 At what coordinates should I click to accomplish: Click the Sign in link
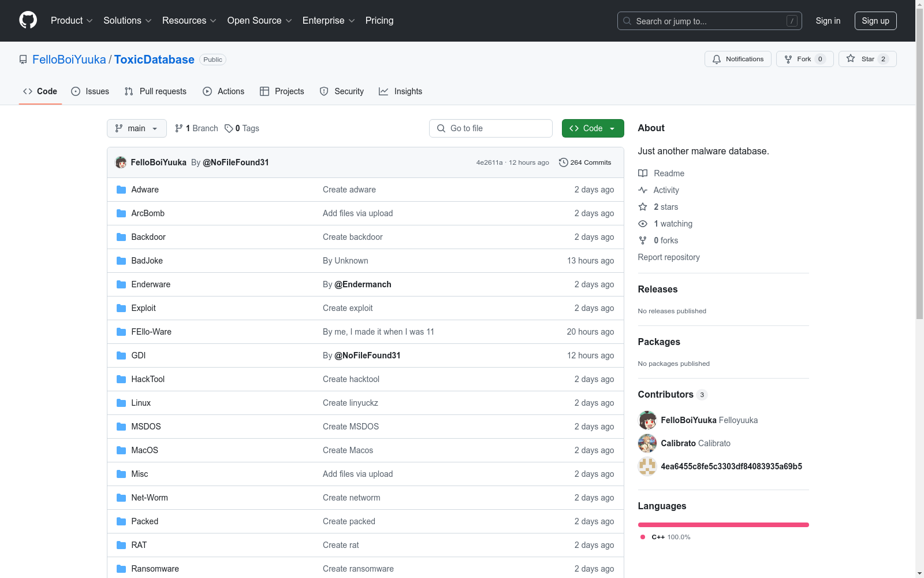click(828, 21)
